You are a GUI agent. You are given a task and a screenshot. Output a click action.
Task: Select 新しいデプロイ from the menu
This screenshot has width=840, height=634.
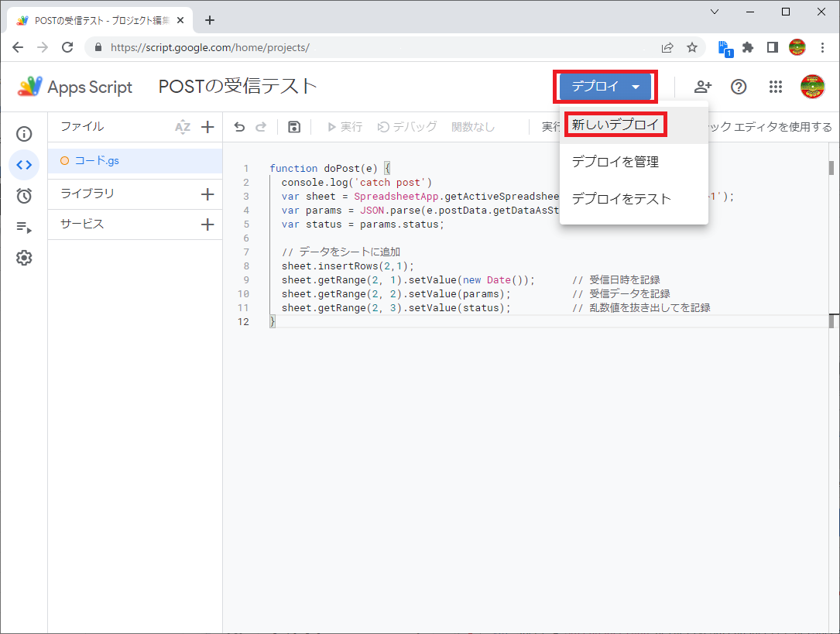(x=615, y=125)
